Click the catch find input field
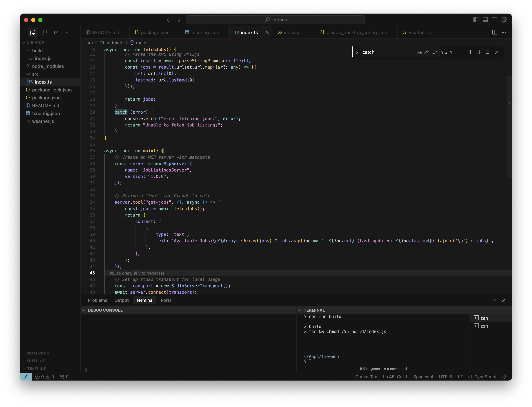 coord(387,52)
